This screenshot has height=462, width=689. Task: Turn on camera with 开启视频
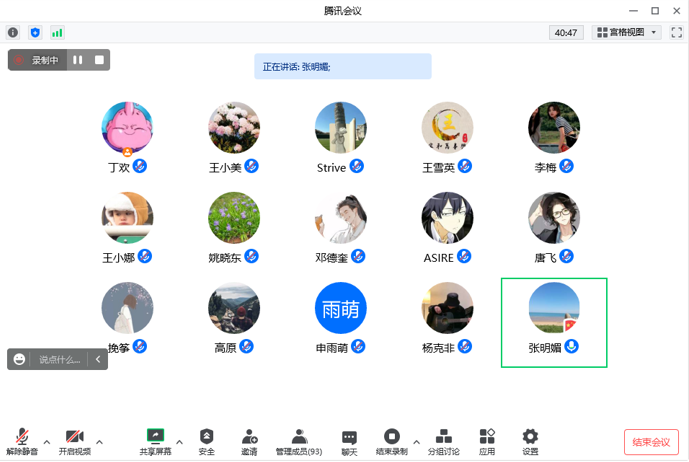pyautogui.click(x=74, y=441)
